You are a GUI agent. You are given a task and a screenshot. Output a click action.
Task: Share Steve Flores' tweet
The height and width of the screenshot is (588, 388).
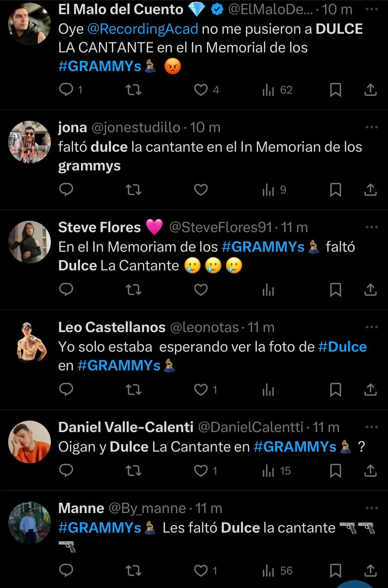click(370, 290)
